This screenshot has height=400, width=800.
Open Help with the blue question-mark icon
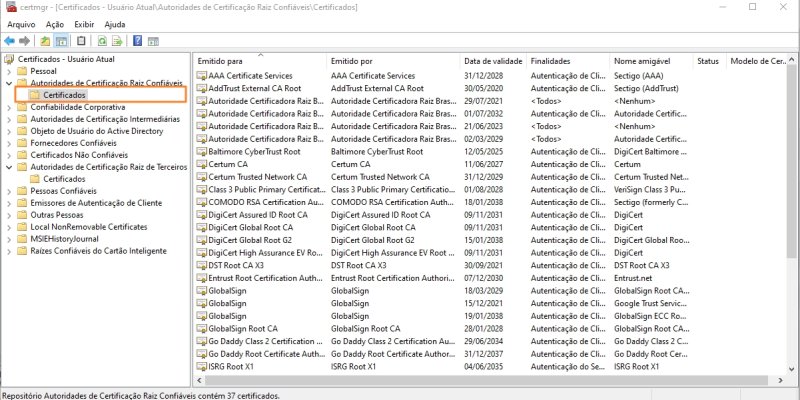pos(137,41)
